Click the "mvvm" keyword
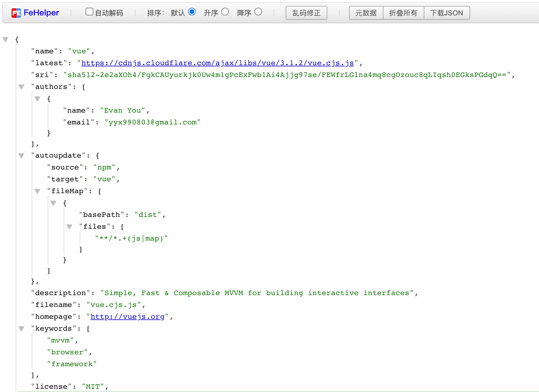 point(60,340)
